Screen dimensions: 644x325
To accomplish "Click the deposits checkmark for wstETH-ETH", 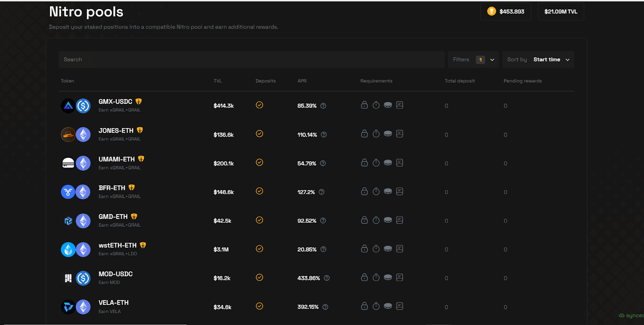I will (x=260, y=249).
